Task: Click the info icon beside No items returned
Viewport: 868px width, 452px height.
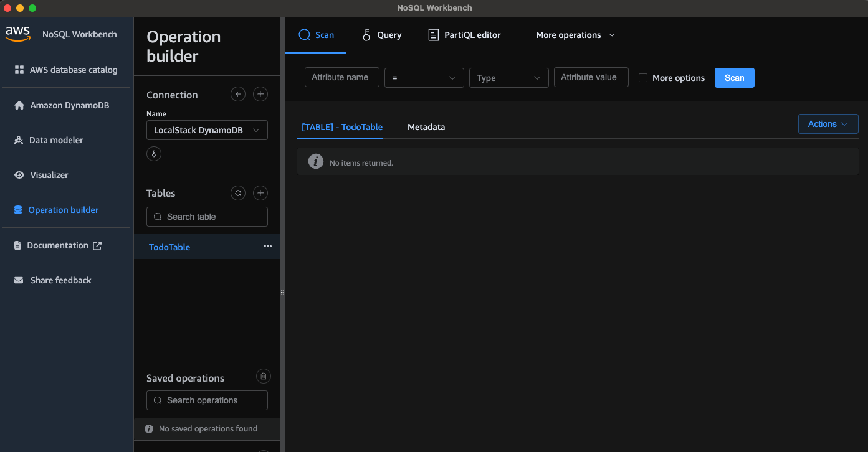Action: (316, 162)
